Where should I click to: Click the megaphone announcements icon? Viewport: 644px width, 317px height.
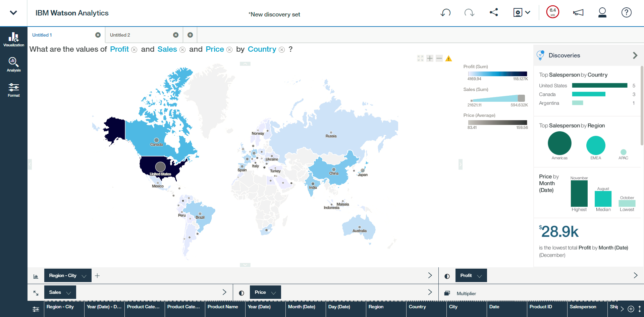(x=578, y=13)
